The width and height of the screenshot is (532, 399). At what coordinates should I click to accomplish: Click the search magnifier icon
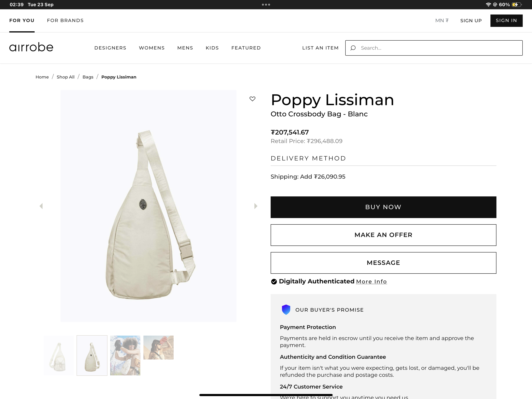pyautogui.click(x=353, y=48)
